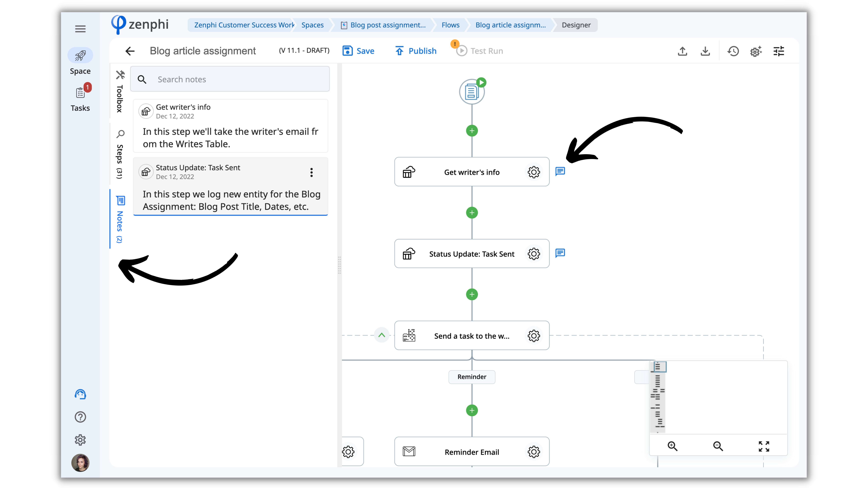Click the Publish button
Viewport: 868px width, 488px height.
pos(416,51)
